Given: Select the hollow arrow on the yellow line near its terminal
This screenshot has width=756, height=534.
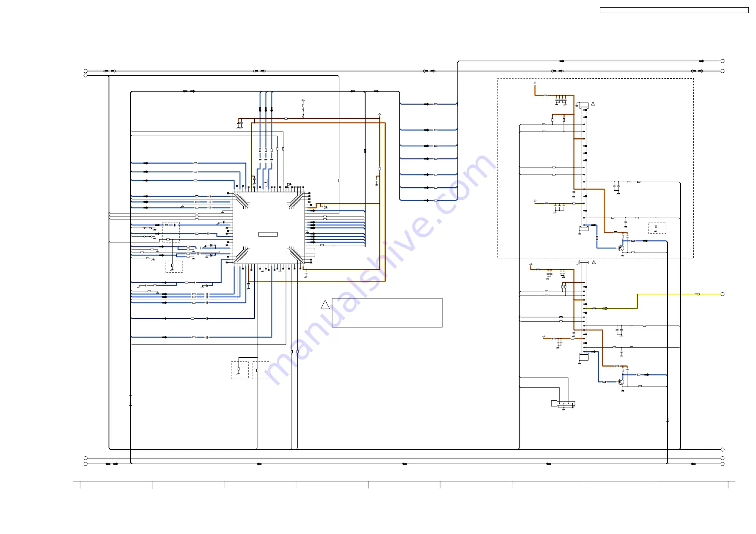Looking at the screenshot, I should (697, 294).
